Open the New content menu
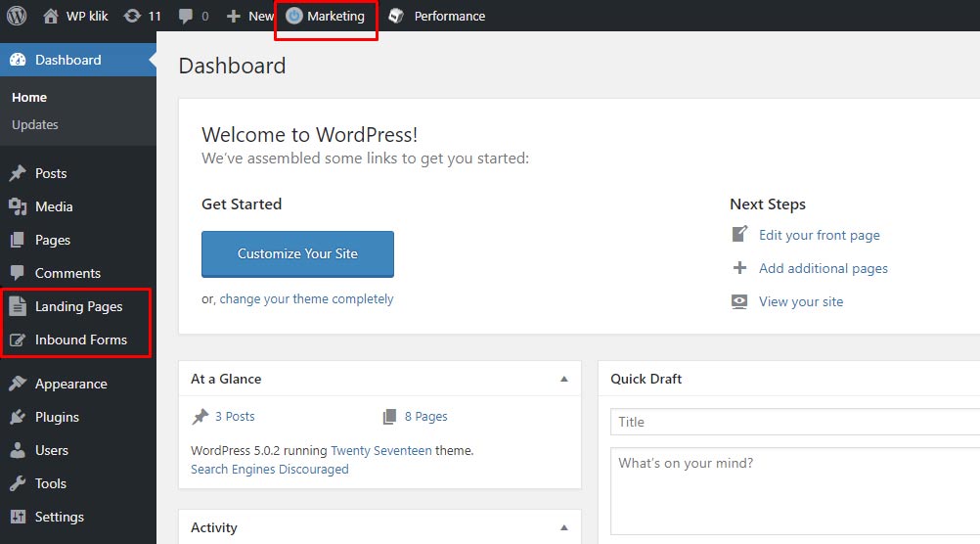The height and width of the screenshot is (544, 980). 250,16
